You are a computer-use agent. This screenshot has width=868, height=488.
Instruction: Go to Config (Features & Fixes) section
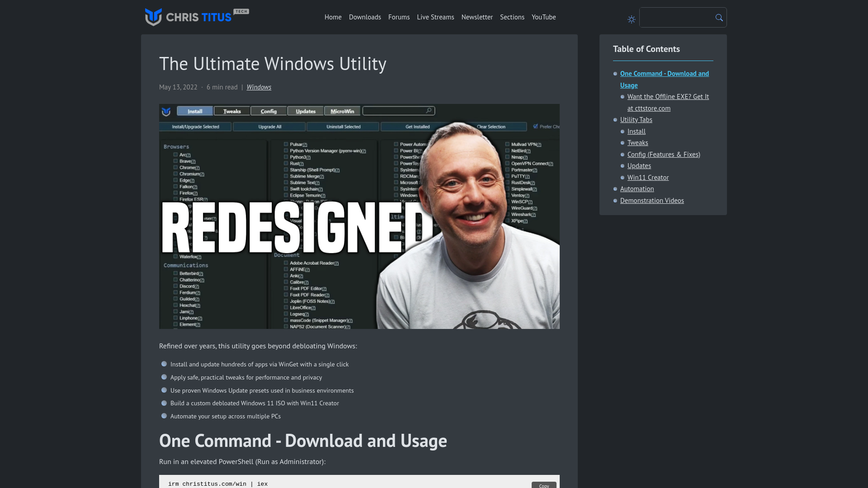point(664,155)
